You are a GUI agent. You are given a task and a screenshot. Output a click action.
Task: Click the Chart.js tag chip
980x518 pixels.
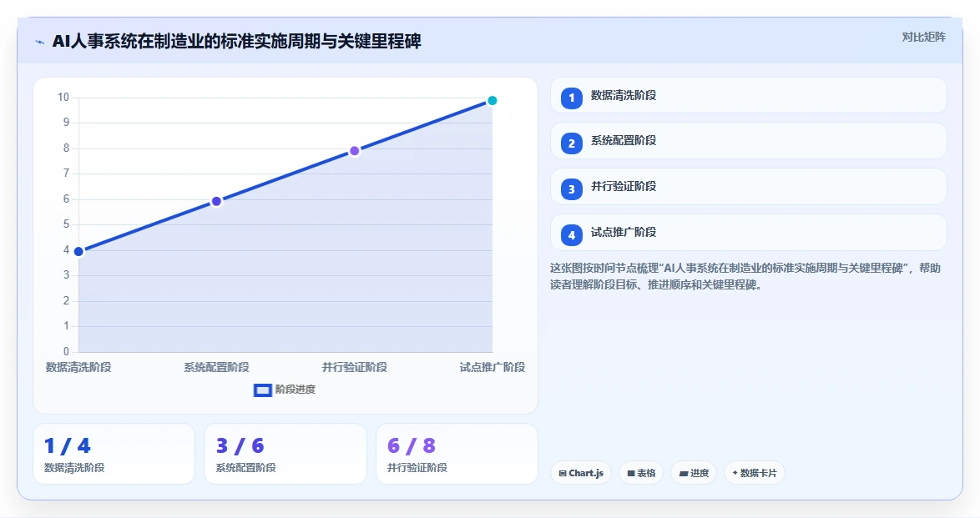click(x=581, y=473)
